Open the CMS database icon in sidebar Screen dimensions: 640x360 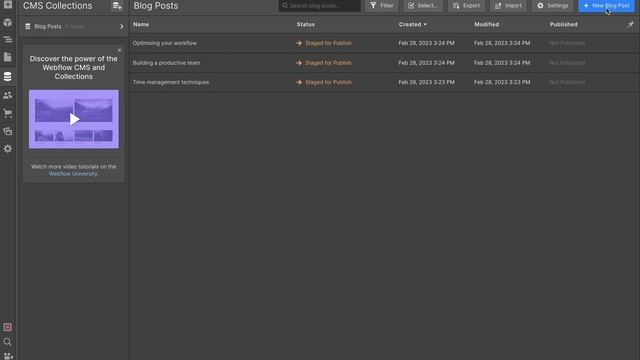pos(7,76)
